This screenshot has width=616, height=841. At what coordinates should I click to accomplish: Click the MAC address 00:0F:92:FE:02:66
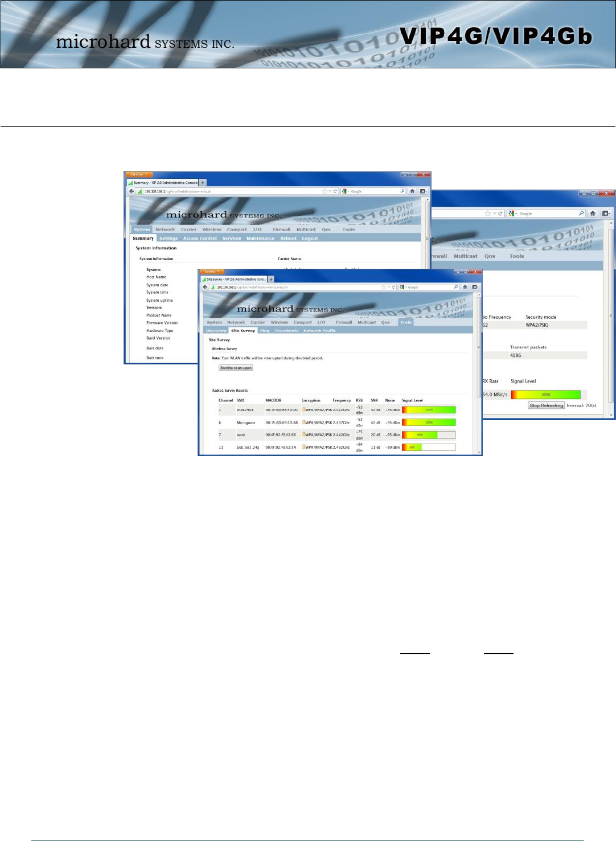click(281, 434)
